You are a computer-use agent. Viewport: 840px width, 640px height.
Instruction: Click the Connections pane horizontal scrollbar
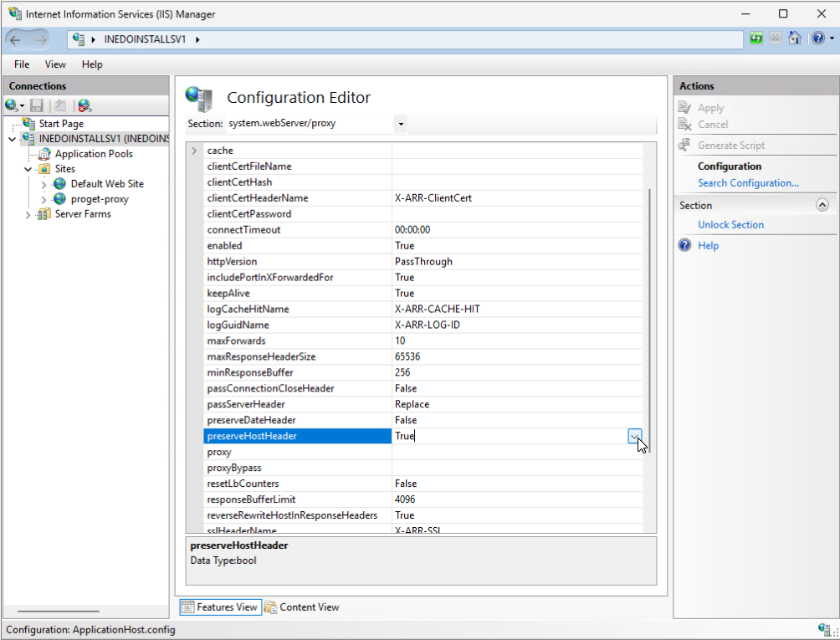[58, 611]
